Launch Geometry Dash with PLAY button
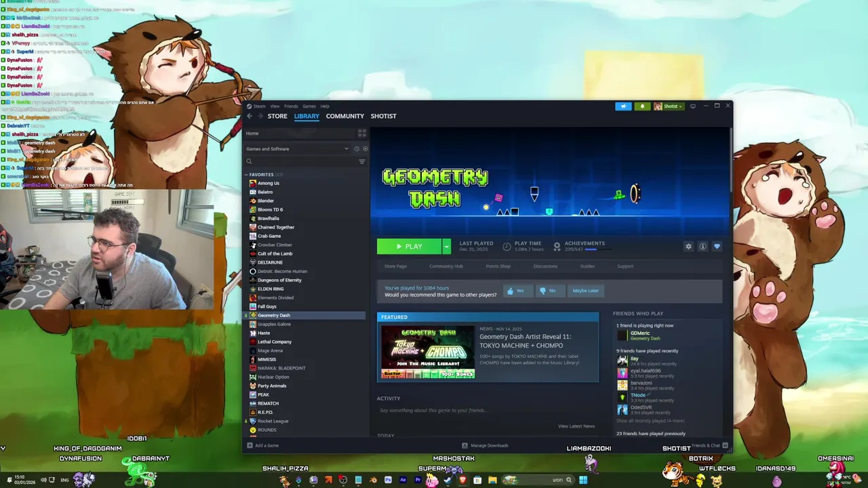This screenshot has height=488, width=868. pos(409,247)
